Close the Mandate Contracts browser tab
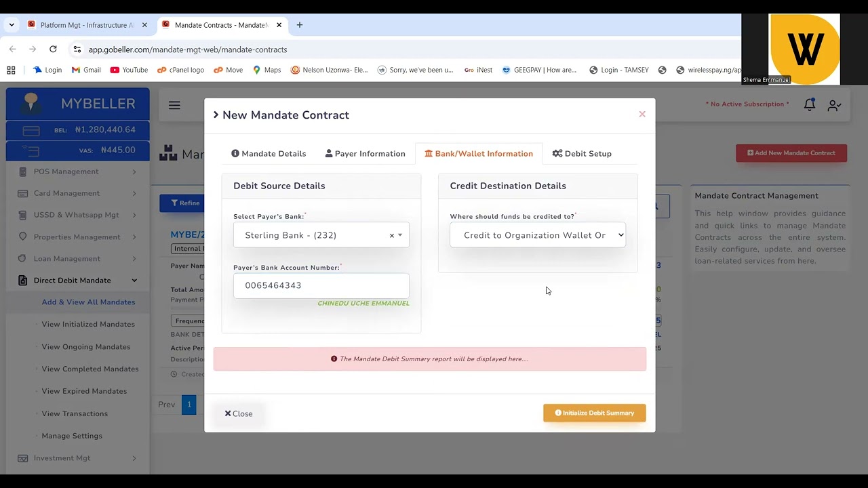The height and width of the screenshot is (488, 868). [279, 25]
